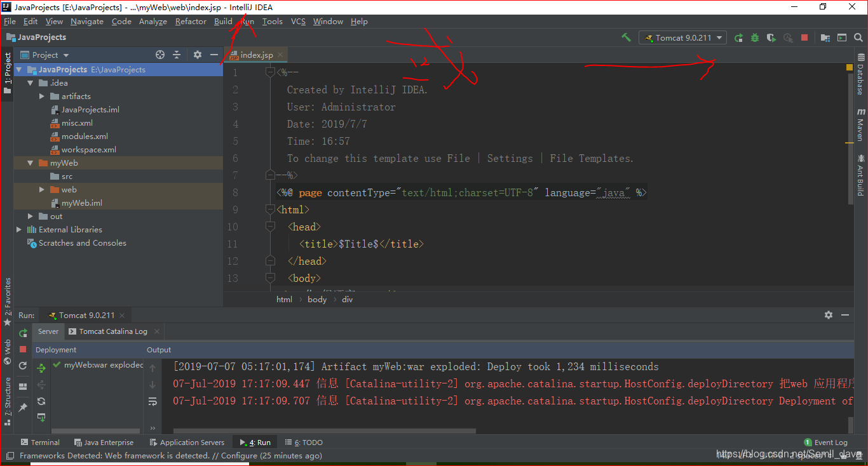Open the Project view selector dropdown
This screenshot has height=466, width=868.
[44, 55]
